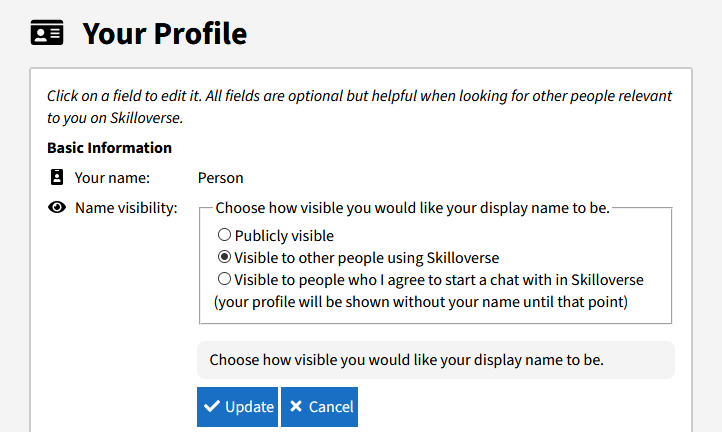Viewport: 722px width, 432px height.
Task: Click the checkmark icon on the Update button
Action: pyautogui.click(x=212, y=406)
